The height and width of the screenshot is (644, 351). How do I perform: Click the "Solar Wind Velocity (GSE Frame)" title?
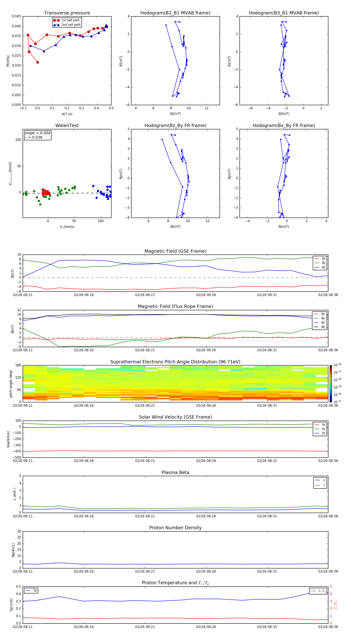[175, 417]
